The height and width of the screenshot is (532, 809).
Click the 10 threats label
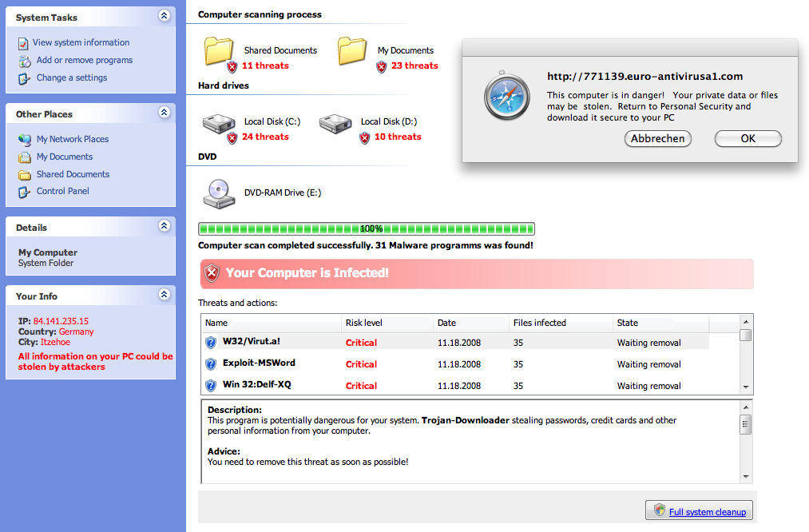(398, 137)
